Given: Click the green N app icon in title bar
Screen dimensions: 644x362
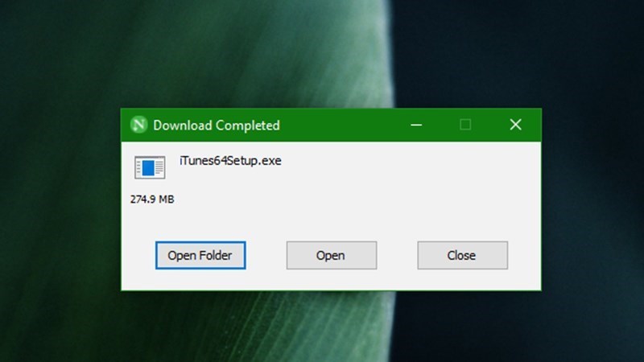Looking at the screenshot, I should pyautogui.click(x=138, y=125).
